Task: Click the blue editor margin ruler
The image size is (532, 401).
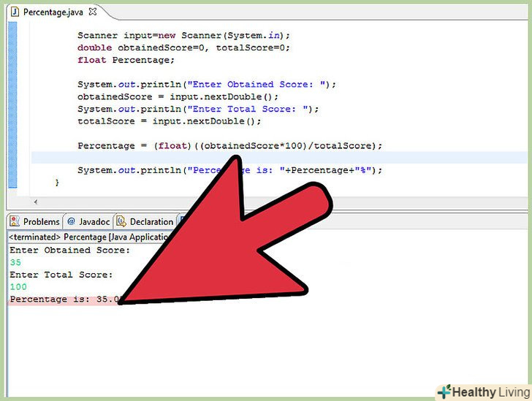Action: click(12, 105)
